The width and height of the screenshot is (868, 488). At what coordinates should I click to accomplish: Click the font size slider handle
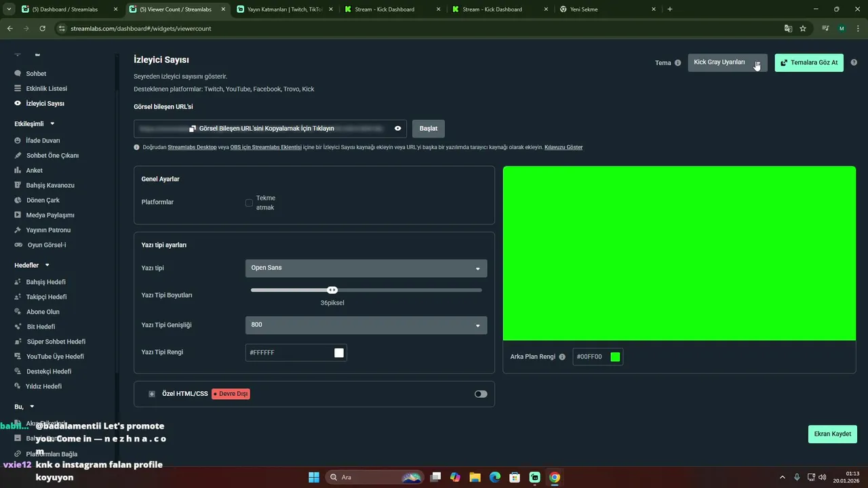tap(332, 290)
